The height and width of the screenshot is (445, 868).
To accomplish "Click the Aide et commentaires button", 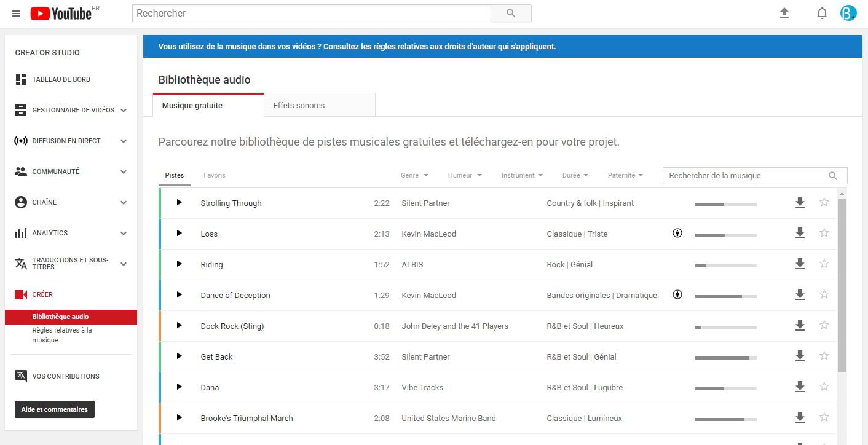I will point(55,409).
